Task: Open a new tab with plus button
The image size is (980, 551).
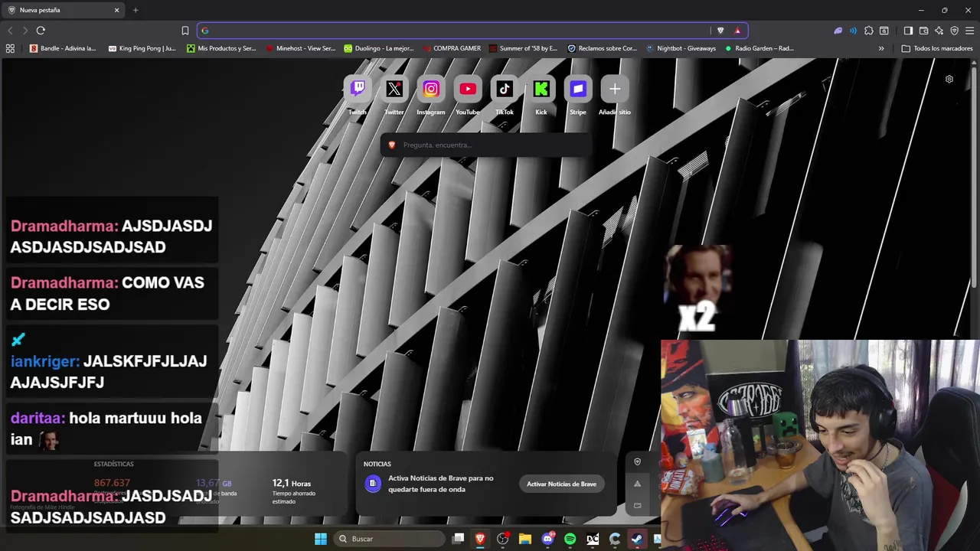Action: [136, 10]
